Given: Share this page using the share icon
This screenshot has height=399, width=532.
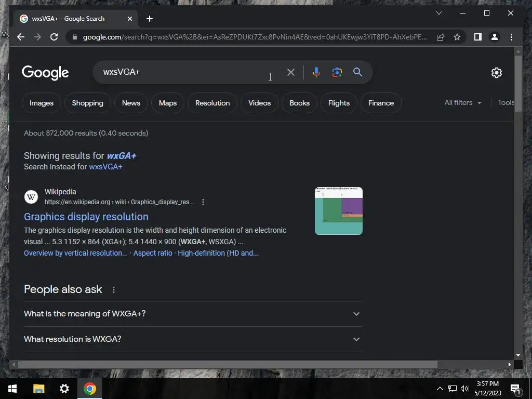Looking at the screenshot, I should pyautogui.click(x=441, y=37).
